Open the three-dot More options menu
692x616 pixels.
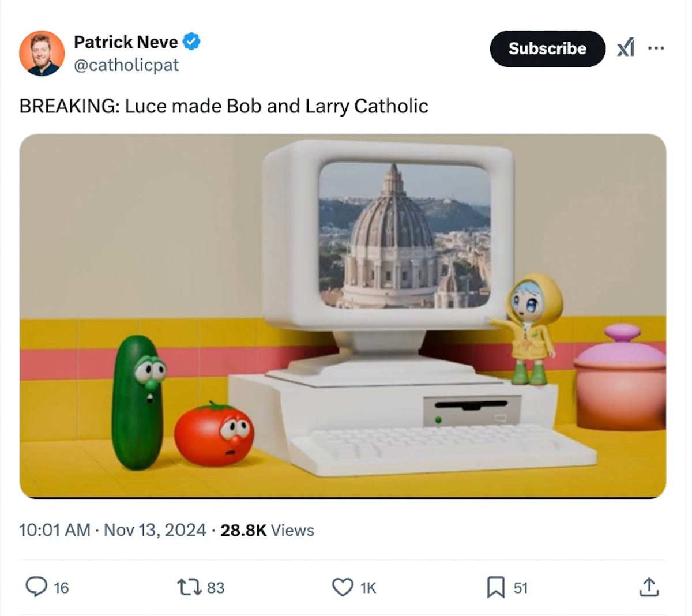click(x=656, y=48)
